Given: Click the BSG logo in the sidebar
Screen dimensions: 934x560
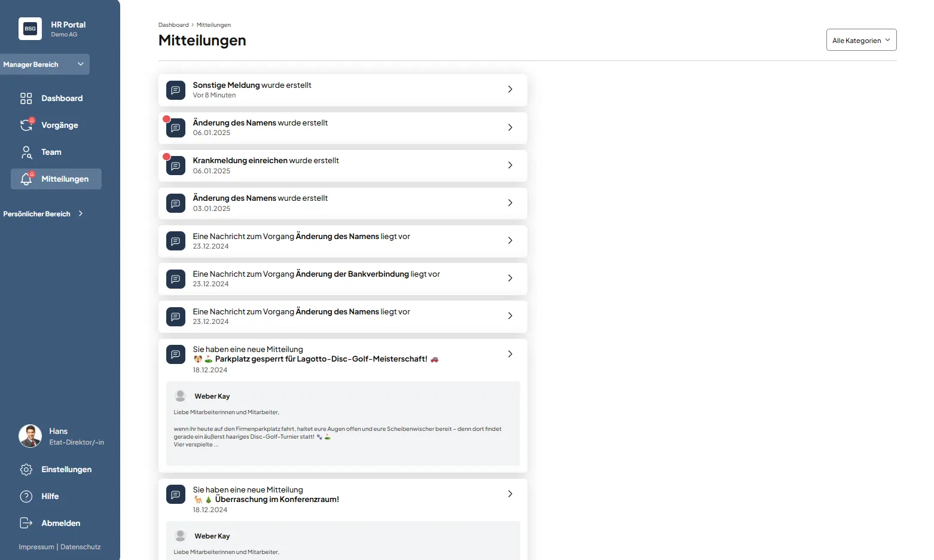Looking at the screenshot, I should point(30,29).
